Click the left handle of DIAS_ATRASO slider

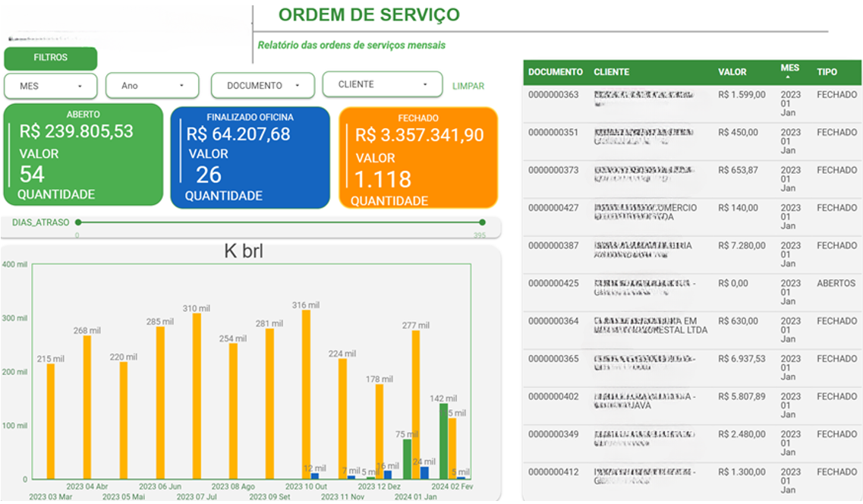78,222
